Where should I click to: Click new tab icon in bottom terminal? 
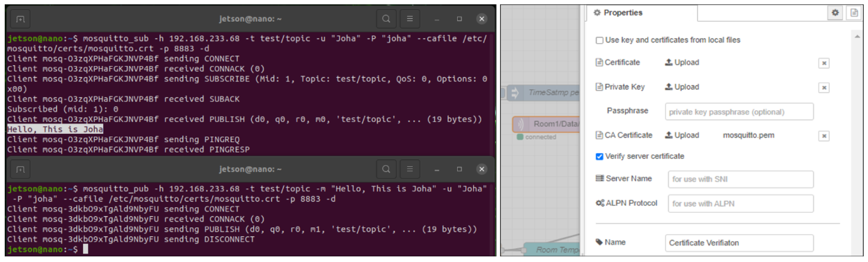click(x=21, y=169)
